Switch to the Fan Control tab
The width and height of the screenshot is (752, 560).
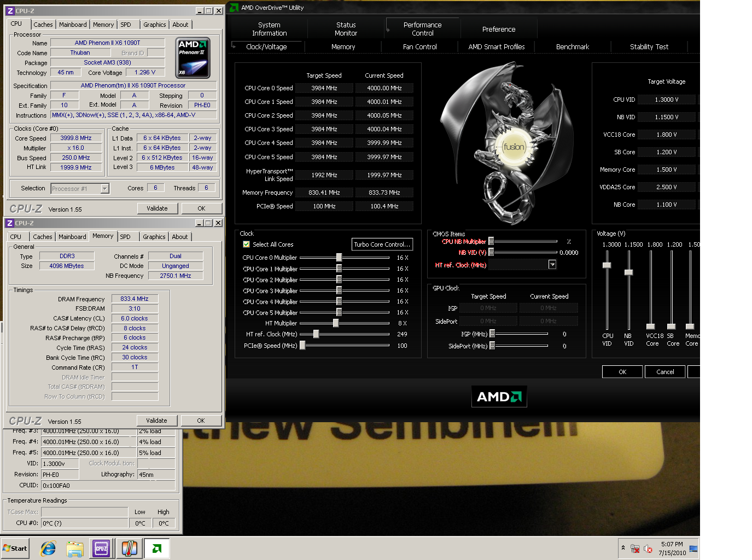tap(420, 47)
